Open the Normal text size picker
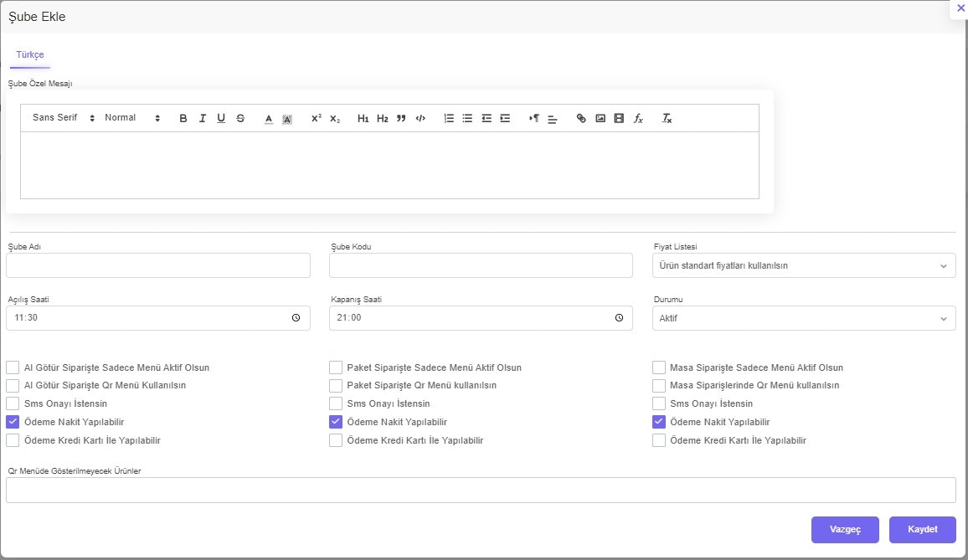This screenshot has width=968, height=560. (131, 118)
